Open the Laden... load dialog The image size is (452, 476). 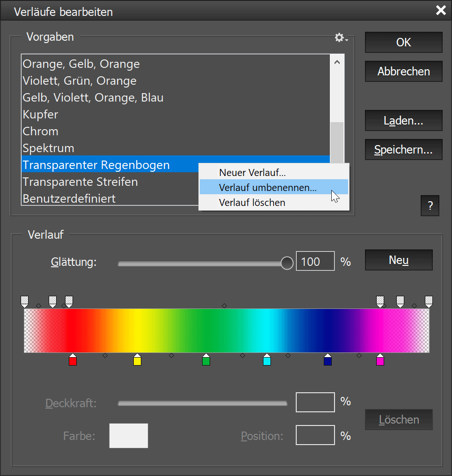[x=403, y=121]
